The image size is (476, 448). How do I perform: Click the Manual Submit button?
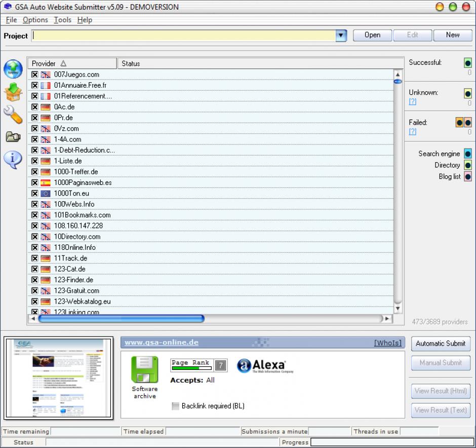tap(441, 363)
